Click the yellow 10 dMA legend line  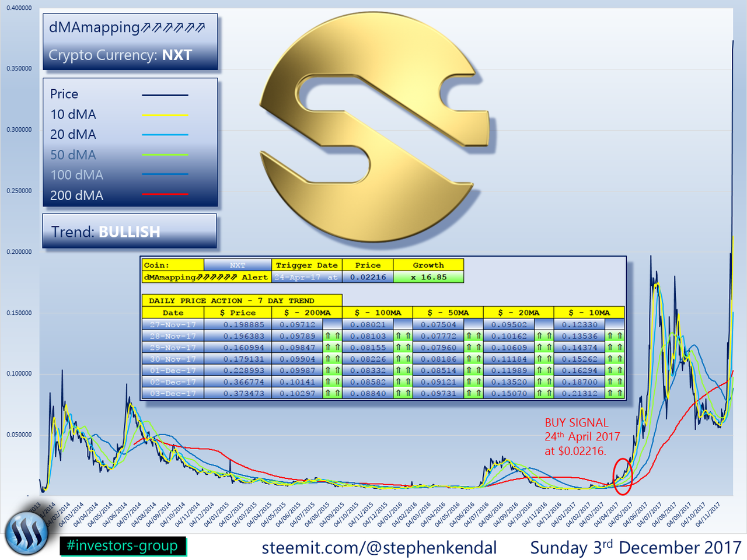pyautogui.click(x=165, y=115)
